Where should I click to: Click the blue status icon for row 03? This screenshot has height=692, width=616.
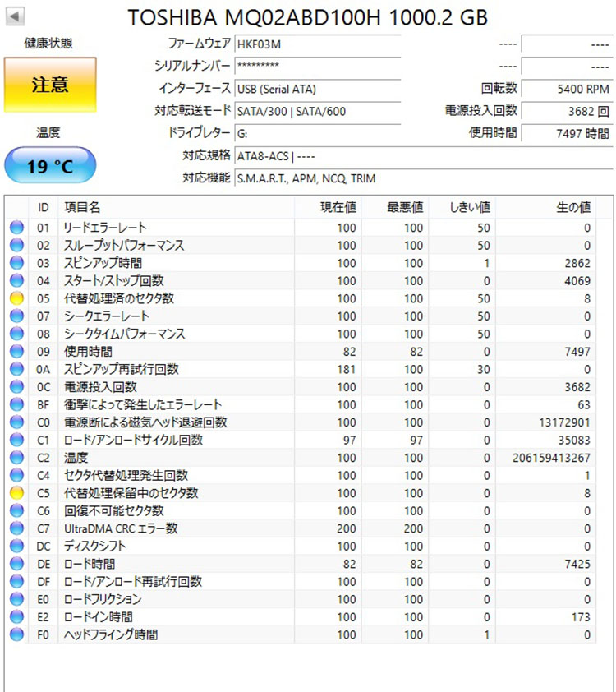(x=16, y=263)
